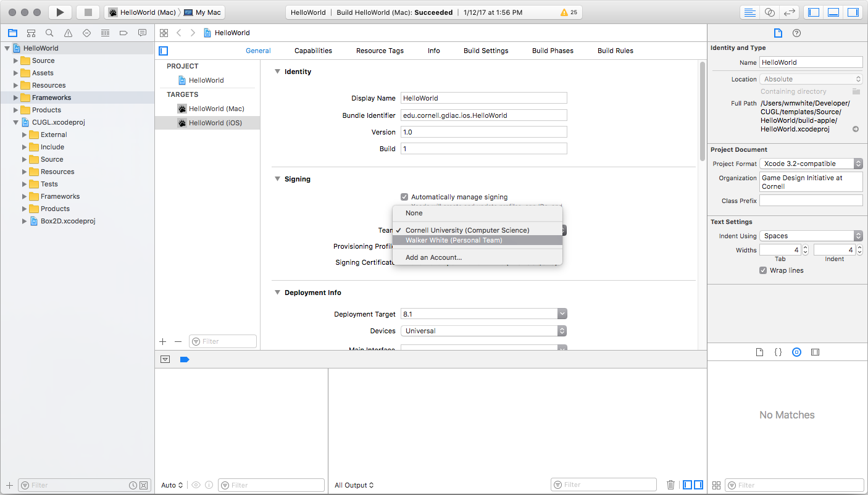
Task: Clear the console with trash icon
Action: coord(670,485)
